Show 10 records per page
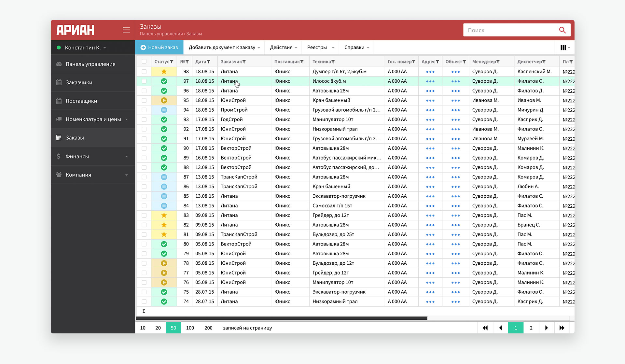625x364 pixels. (143, 328)
